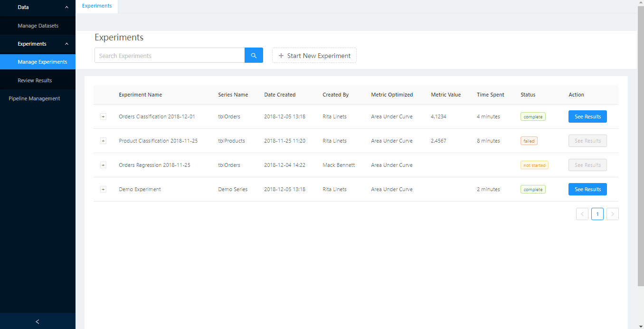Switch to the Experiments tab

pos(97,6)
